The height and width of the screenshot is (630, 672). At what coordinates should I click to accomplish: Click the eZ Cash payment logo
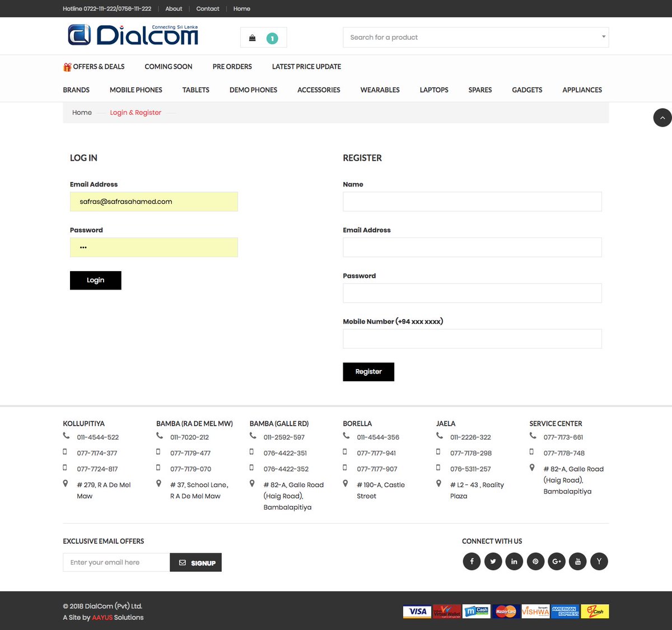pyautogui.click(x=595, y=612)
